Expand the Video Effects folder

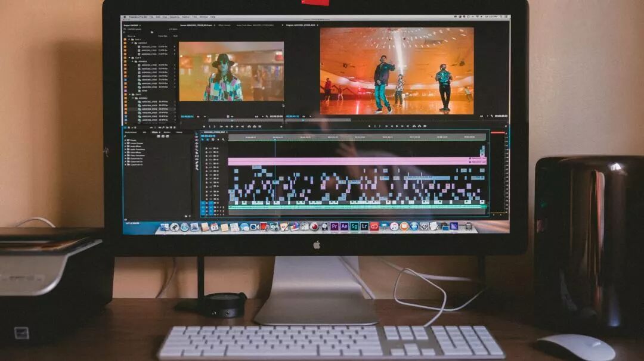point(125,153)
